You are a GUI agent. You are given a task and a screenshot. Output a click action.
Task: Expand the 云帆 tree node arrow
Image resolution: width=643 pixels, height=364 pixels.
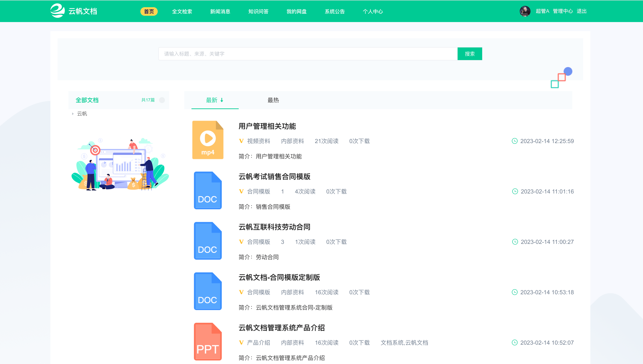pos(73,114)
